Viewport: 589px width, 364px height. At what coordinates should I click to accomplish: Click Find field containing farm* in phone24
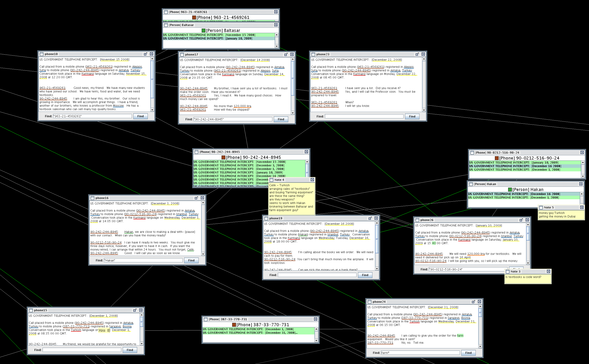coord(420,353)
